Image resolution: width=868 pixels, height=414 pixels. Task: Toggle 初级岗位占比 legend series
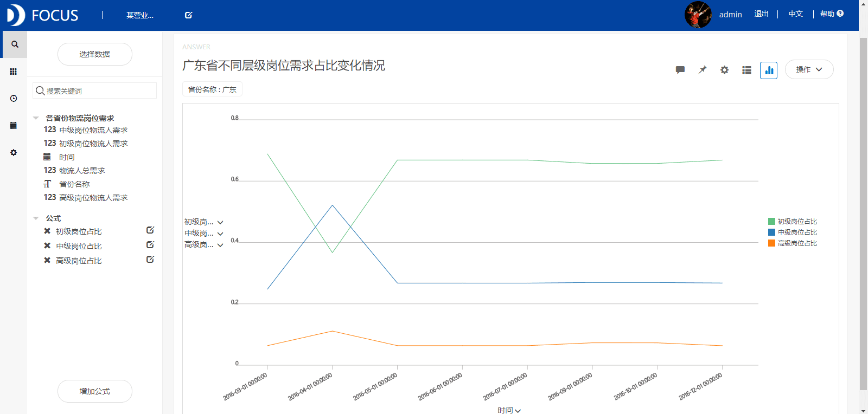click(x=793, y=221)
